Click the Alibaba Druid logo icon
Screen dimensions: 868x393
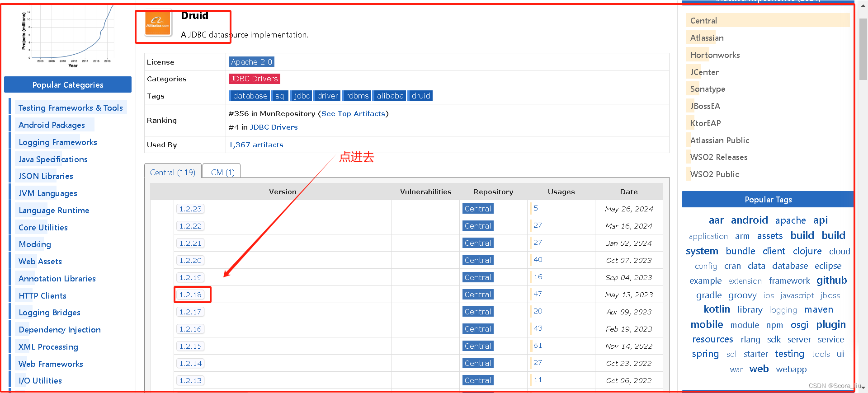tap(158, 23)
